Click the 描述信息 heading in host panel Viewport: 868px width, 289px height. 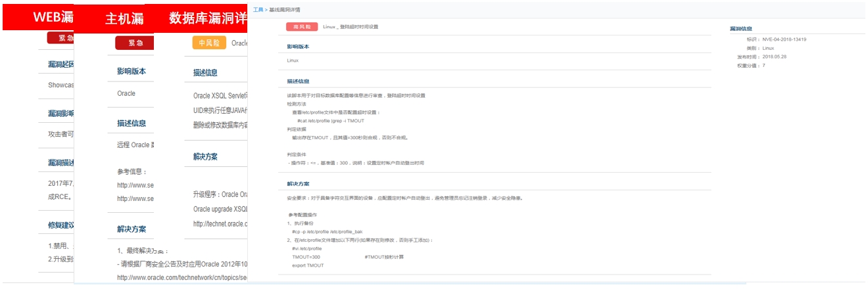pos(132,123)
